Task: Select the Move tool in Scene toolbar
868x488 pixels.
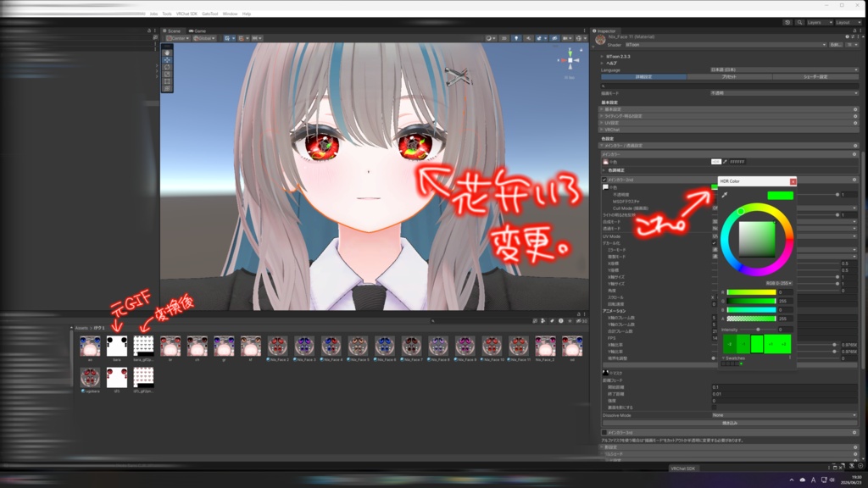Action: pos(167,60)
